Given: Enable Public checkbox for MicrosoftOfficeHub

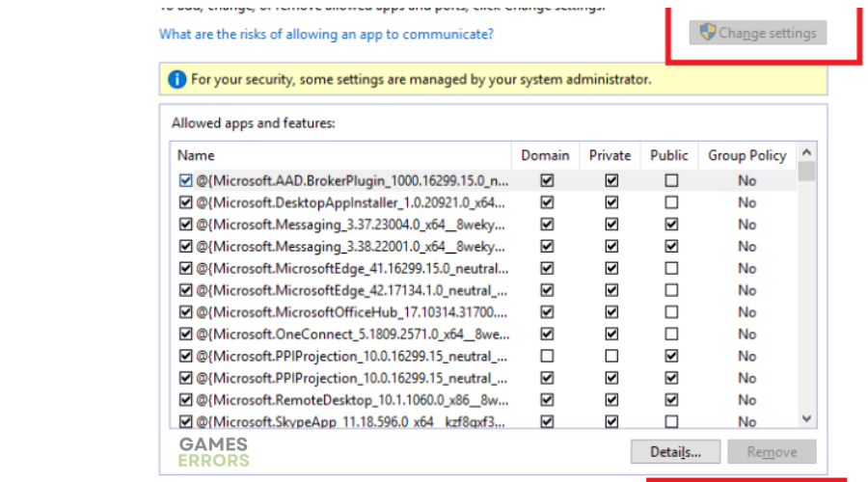Looking at the screenshot, I should [671, 312].
